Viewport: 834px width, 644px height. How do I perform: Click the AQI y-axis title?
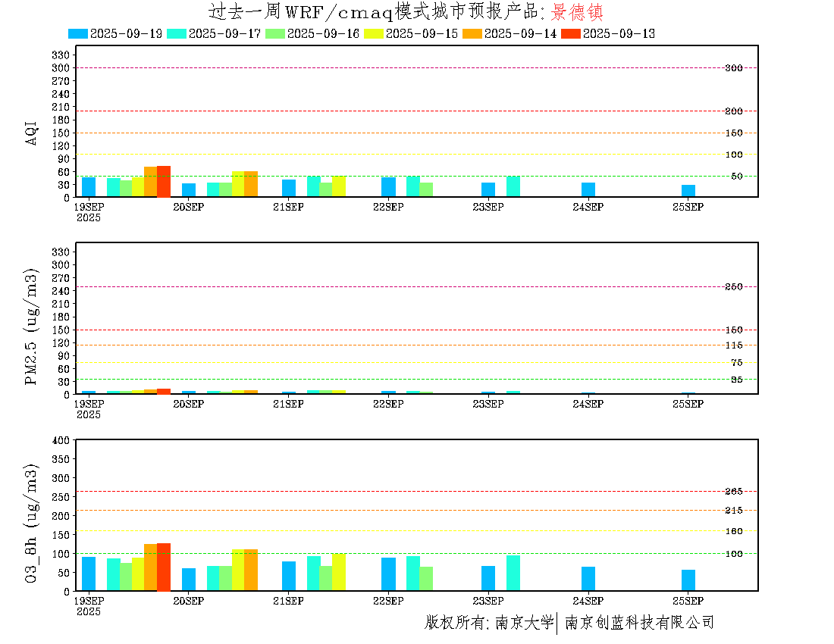pos(31,133)
